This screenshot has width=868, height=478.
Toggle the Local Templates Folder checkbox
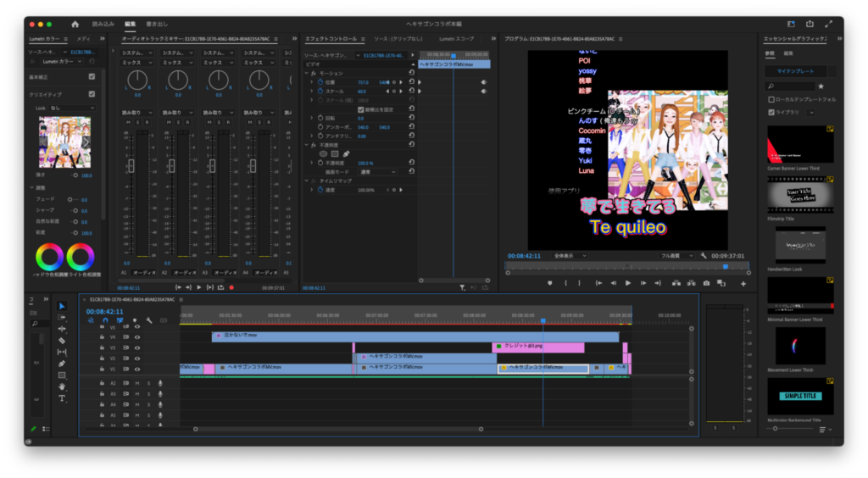(x=771, y=100)
